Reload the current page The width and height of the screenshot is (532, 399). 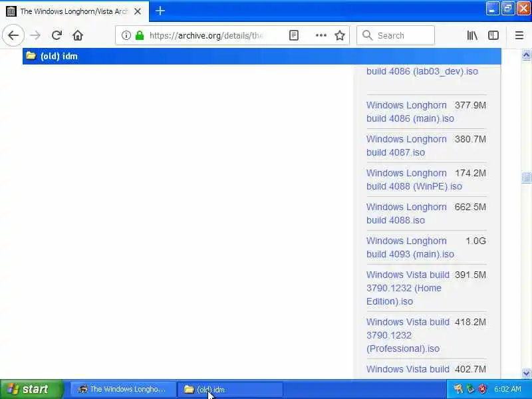57,35
